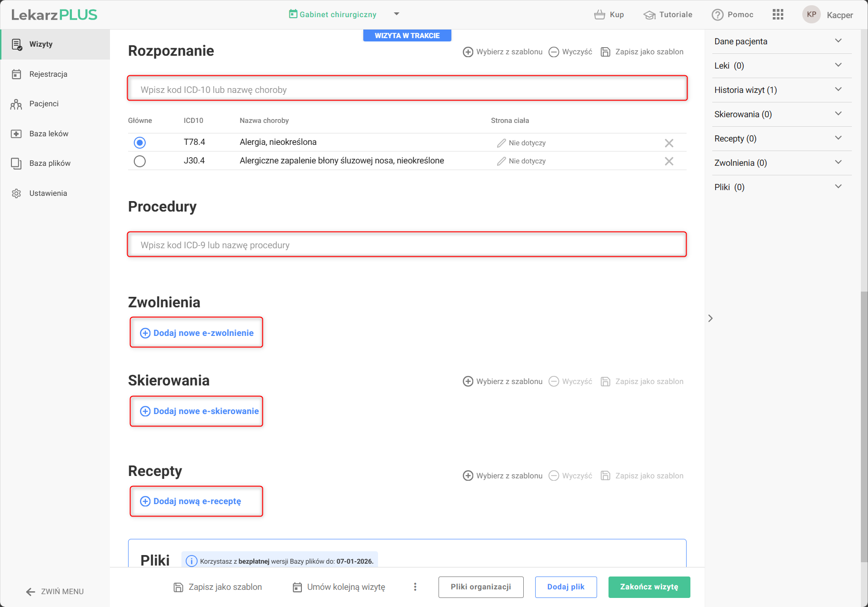The height and width of the screenshot is (607, 868).
Task: Expand Historia wizyt panel
Action: tap(838, 90)
